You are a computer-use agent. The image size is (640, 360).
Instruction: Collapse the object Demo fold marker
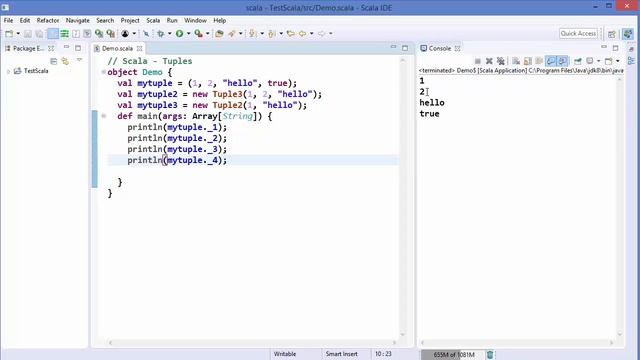pyautogui.click(x=103, y=72)
